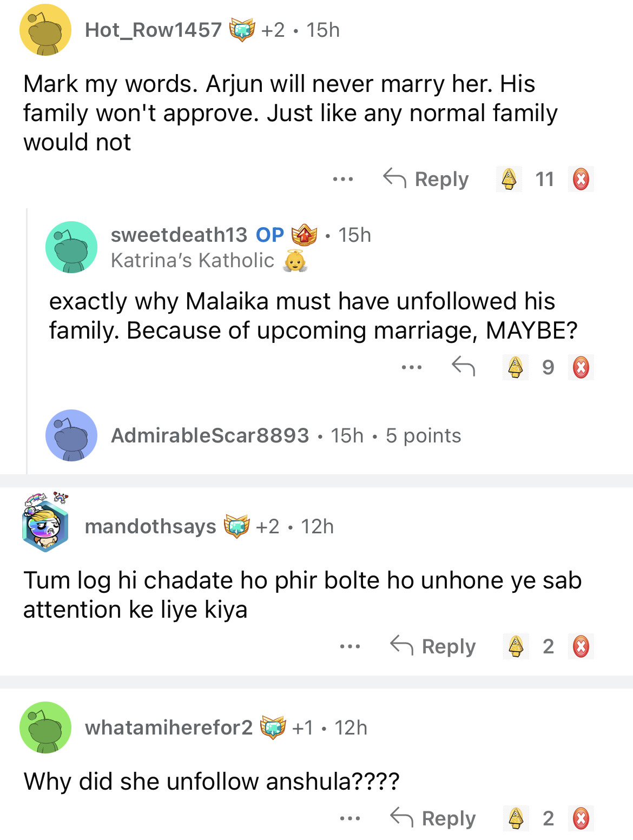The width and height of the screenshot is (633, 840).
Task: Open three-dot menu on whatamiherefor2's comment
Action: pyautogui.click(x=350, y=818)
